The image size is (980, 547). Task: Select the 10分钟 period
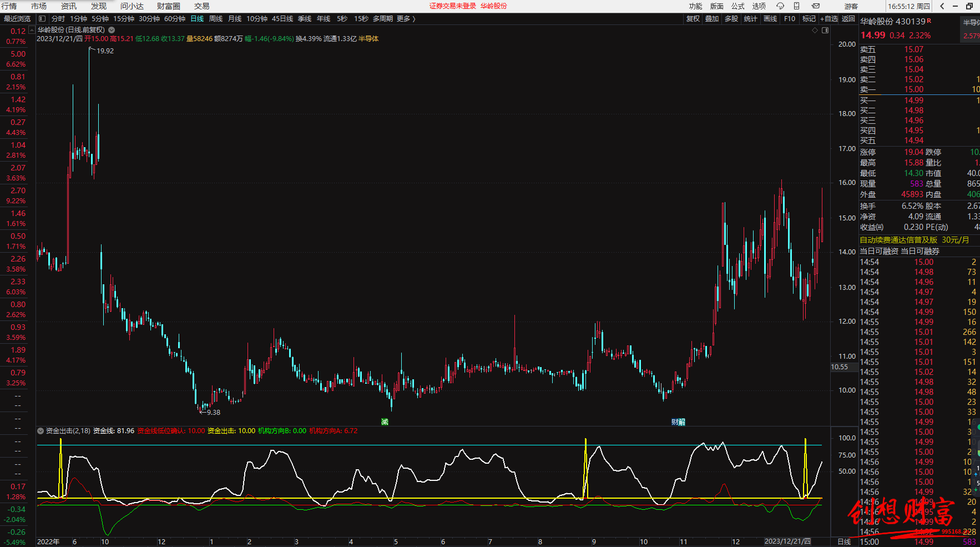(x=257, y=19)
